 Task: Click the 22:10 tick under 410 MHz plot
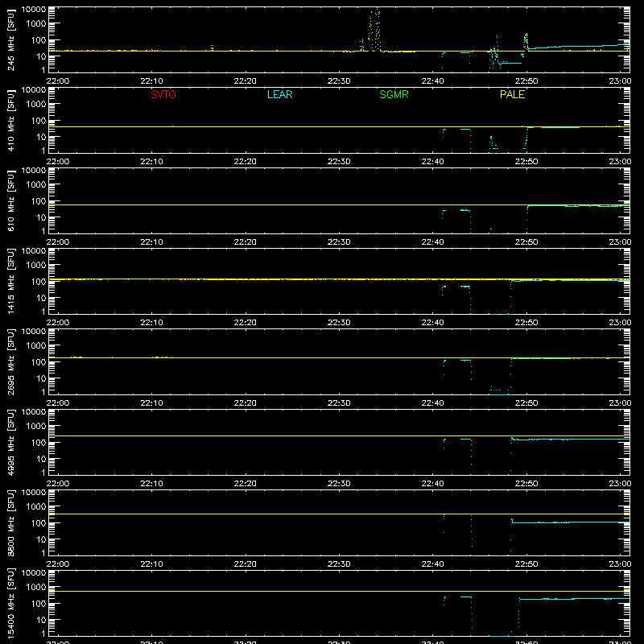(x=151, y=162)
